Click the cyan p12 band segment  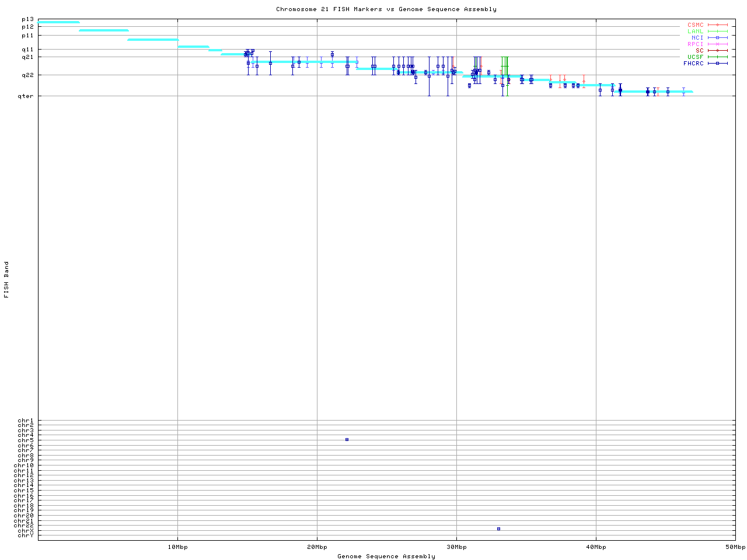pyautogui.click(x=103, y=30)
